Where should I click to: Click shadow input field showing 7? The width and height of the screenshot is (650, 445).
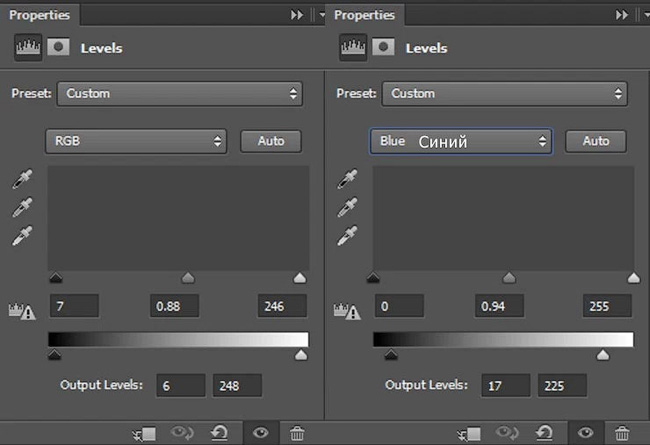pos(75,306)
